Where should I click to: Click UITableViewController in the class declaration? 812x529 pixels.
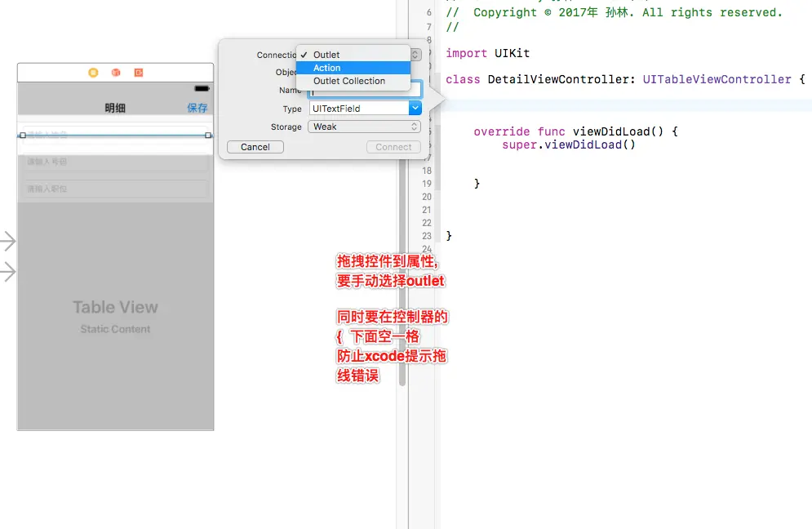coord(717,79)
